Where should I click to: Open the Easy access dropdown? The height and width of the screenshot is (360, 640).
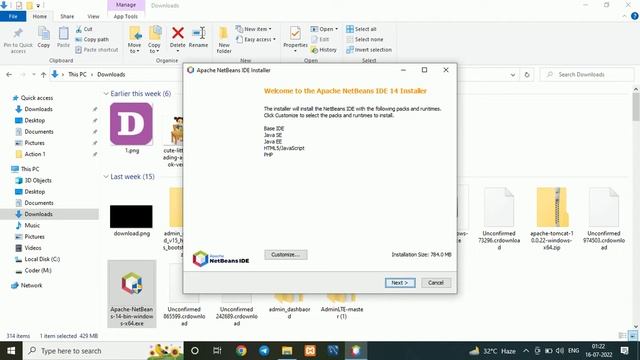coord(256,39)
